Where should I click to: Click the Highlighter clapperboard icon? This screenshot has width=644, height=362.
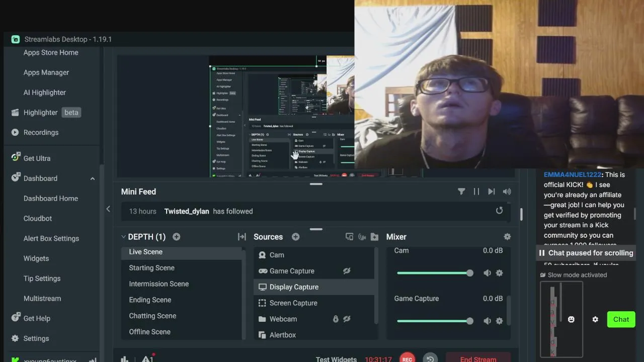tap(15, 113)
